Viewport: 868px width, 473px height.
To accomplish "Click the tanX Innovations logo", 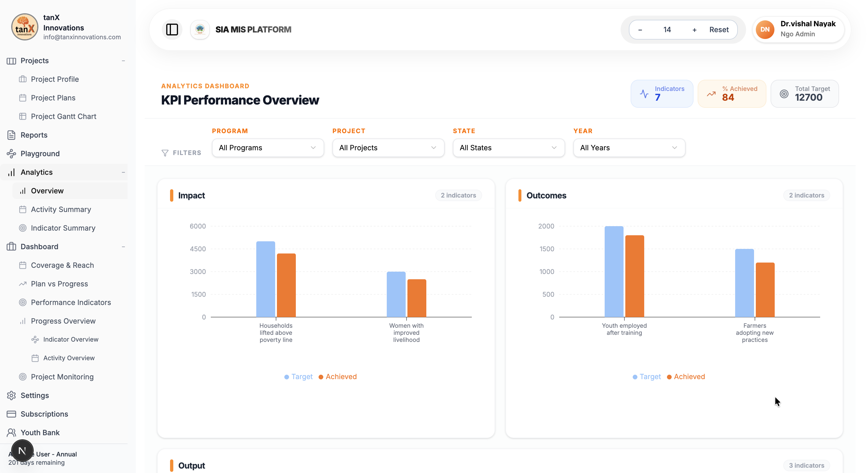I will point(25,27).
